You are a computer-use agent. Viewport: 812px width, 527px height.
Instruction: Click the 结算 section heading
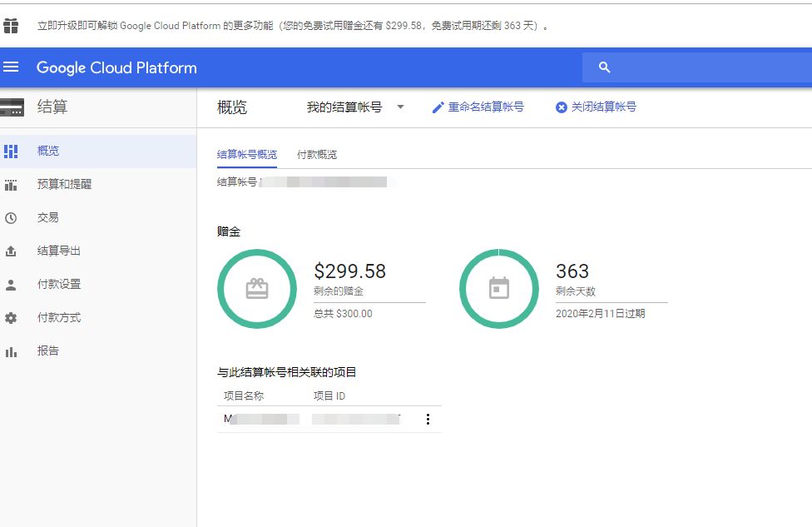click(x=52, y=107)
